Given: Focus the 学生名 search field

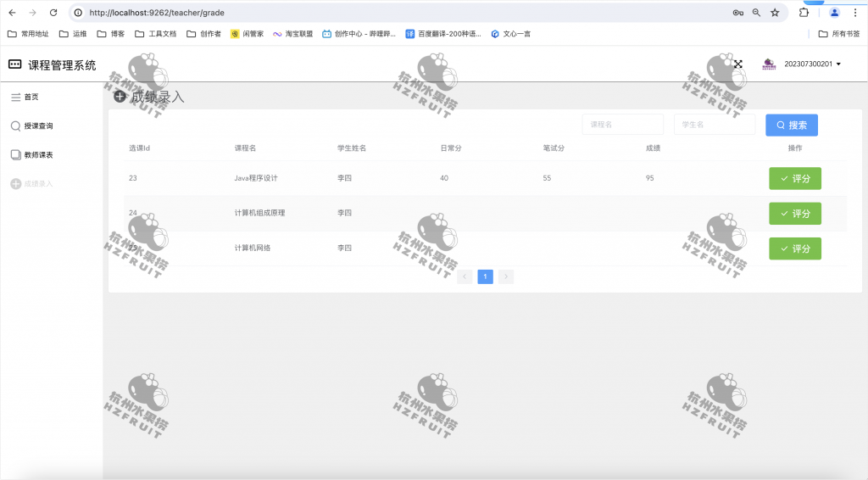Looking at the screenshot, I should click(715, 125).
